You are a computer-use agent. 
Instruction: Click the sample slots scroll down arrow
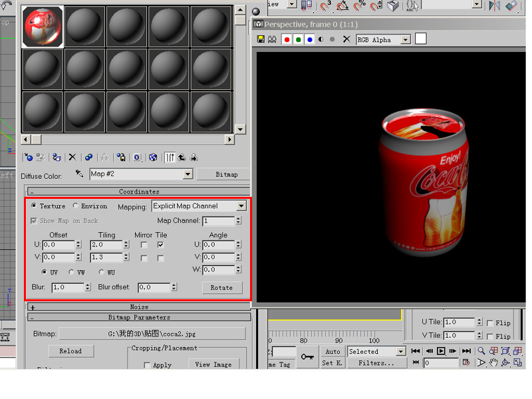point(240,129)
